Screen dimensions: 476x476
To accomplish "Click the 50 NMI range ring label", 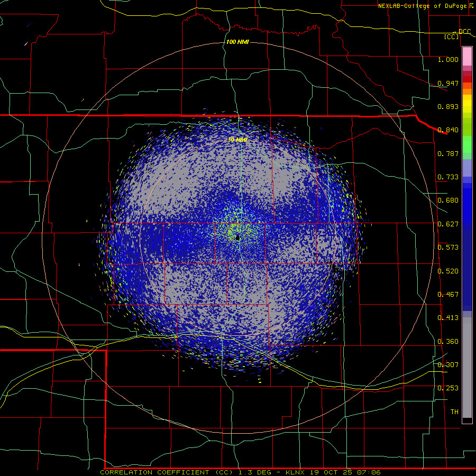I will 237,140.
